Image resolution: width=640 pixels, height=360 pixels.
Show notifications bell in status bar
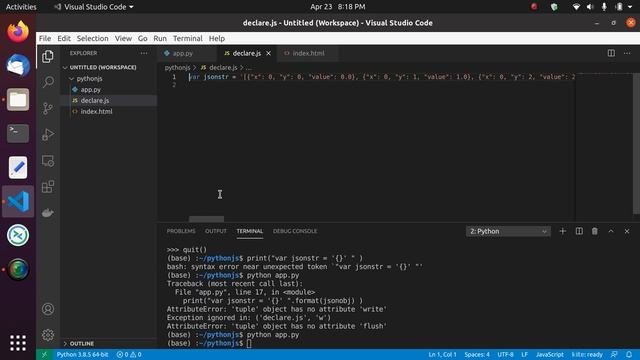[629, 354]
